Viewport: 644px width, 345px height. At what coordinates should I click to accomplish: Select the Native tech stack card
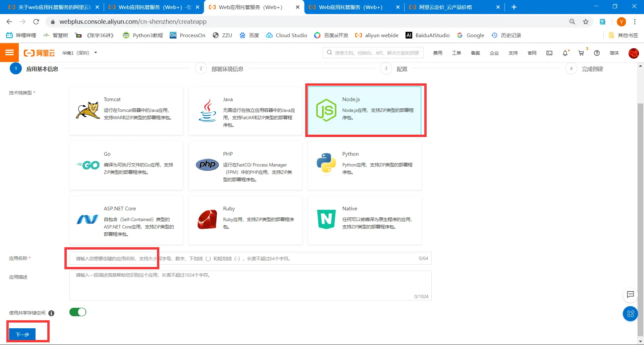point(365,220)
